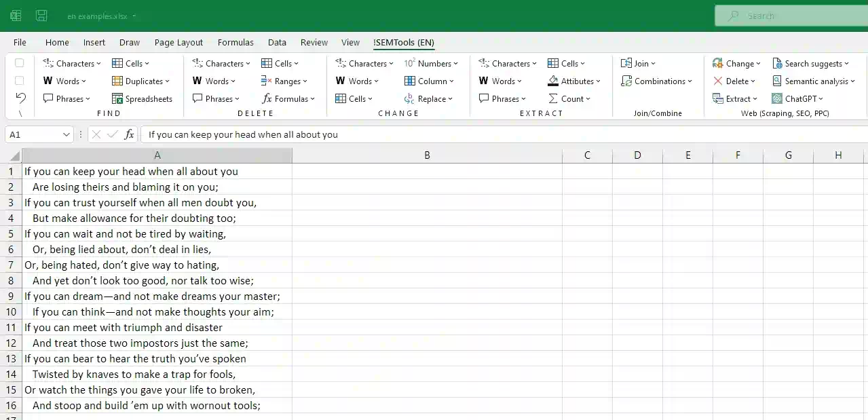Expand Delete Cells dropdown
Screen dimensions: 868x420
(297, 64)
